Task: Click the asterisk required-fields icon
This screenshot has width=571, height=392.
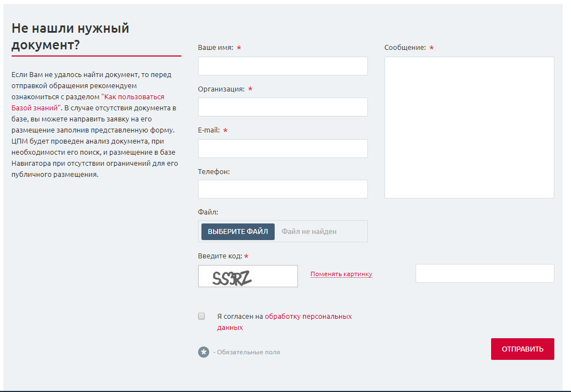Action: (x=204, y=352)
